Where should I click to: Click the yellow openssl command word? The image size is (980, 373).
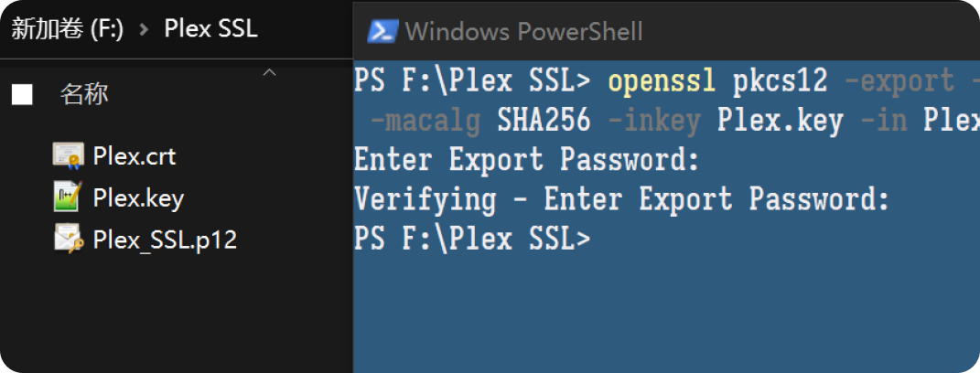coord(662,81)
